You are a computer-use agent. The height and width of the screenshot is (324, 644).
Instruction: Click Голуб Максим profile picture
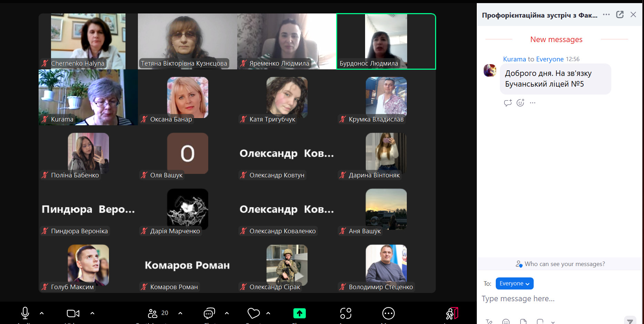point(88,265)
